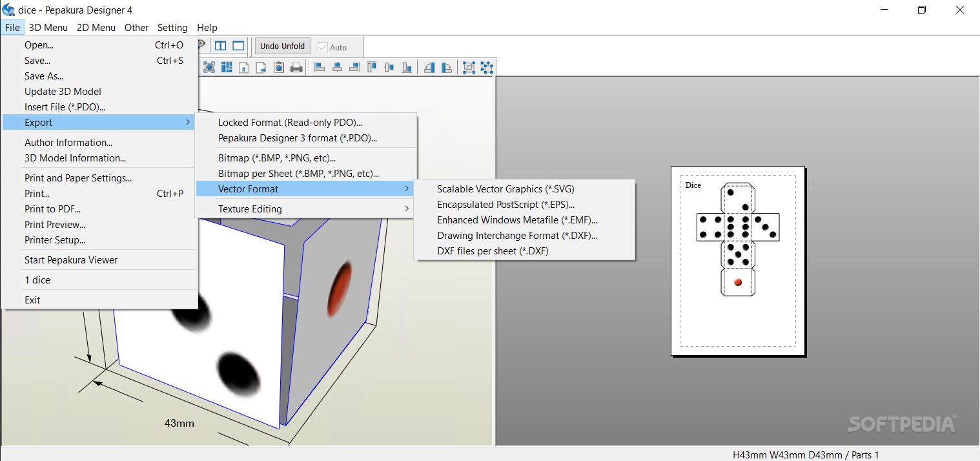
Task: Switch to single window view layout icon
Action: pyautogui.click(x=238, y=46)
